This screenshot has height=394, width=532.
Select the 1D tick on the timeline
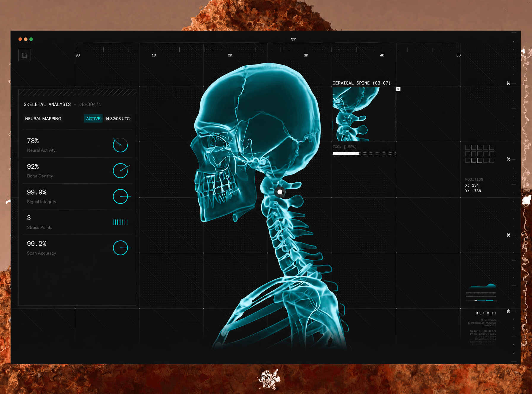pos(154,55)
